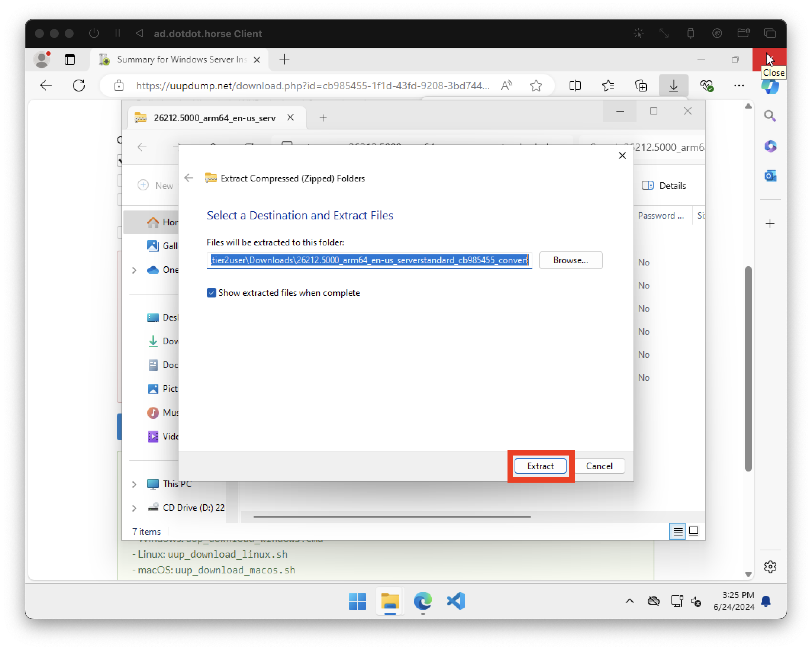The image size is (812, 650).
Task: View site information lock icon
Action: point(119,86)
